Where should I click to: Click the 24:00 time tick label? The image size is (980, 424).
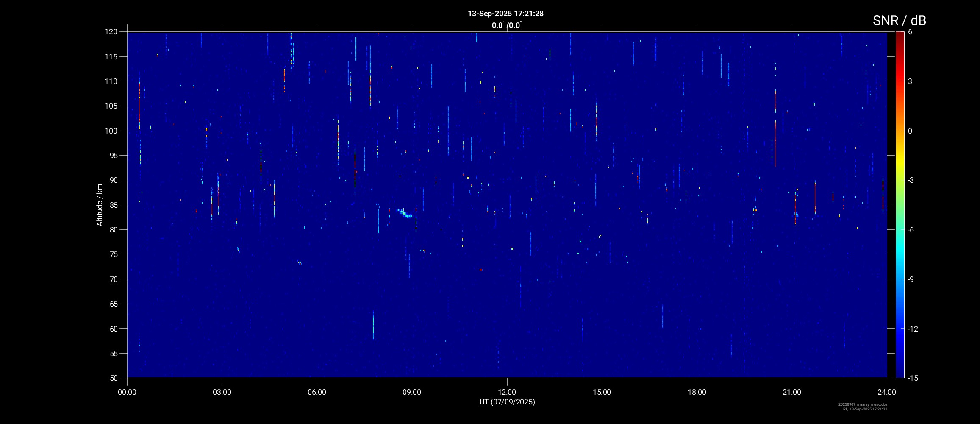[886, 392]
